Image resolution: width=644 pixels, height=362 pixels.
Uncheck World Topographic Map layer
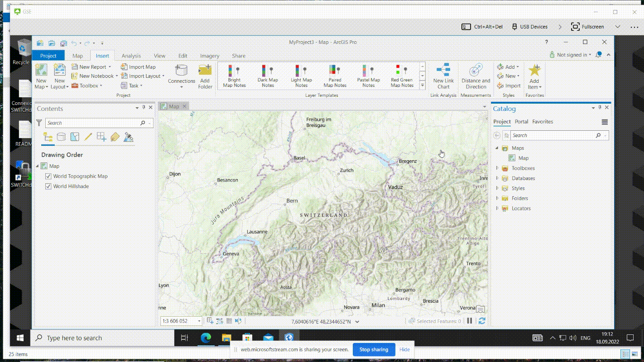point(48,176)
